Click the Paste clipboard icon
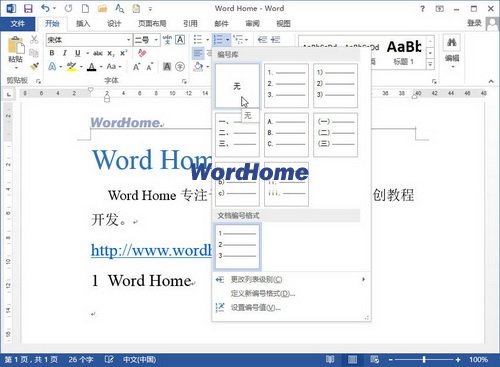500x367 pixels. [x=16, y=45]
